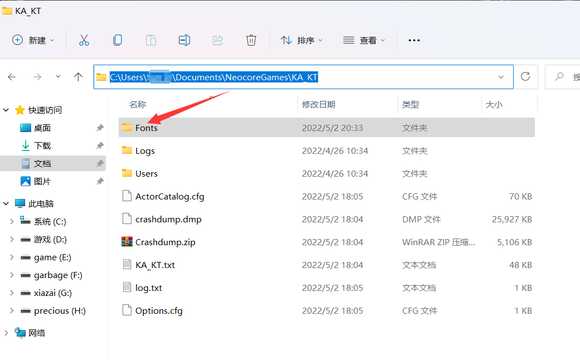This screenshot has width=580, height=360.
Task: Open the 查看 (View) dropdown
Action: click(x=364, y=40)
